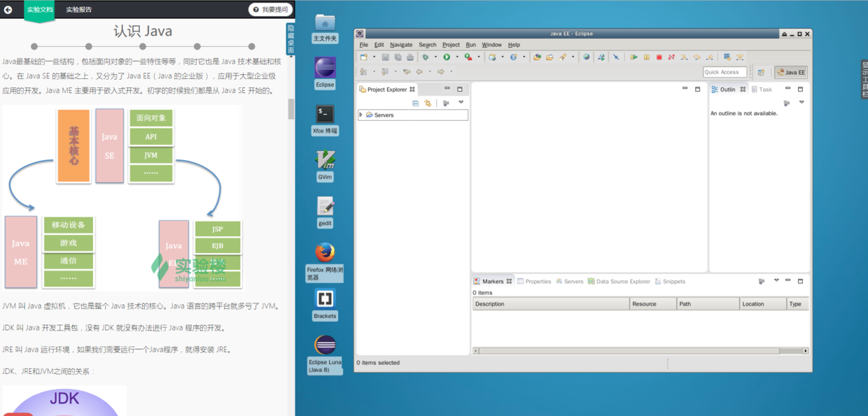Open the Window menu

point(491,45)
